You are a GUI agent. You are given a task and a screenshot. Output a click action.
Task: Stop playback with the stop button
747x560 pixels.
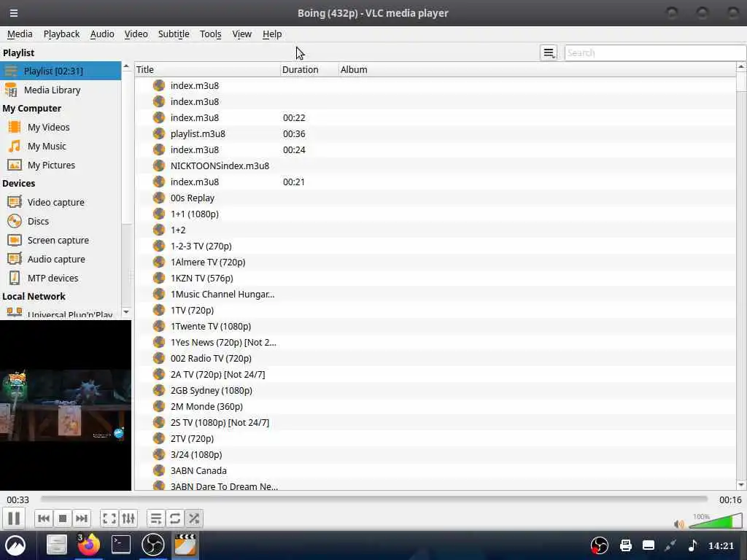63,518
